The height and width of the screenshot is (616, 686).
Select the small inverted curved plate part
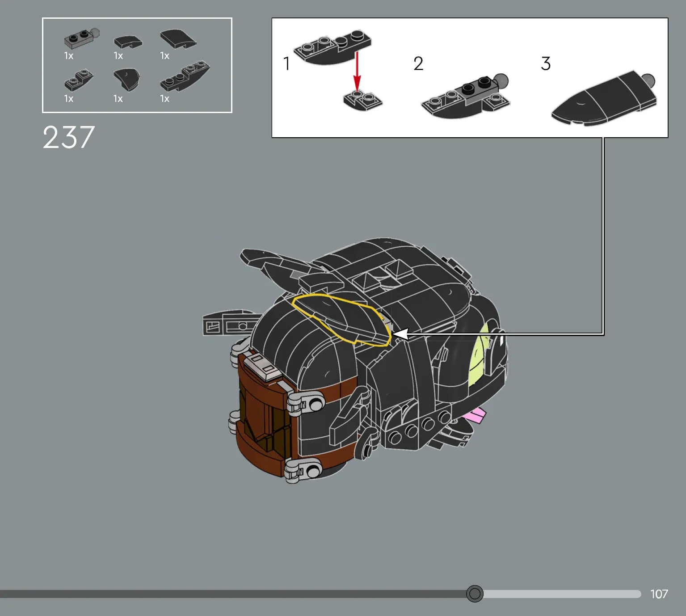tap(79, 80)
